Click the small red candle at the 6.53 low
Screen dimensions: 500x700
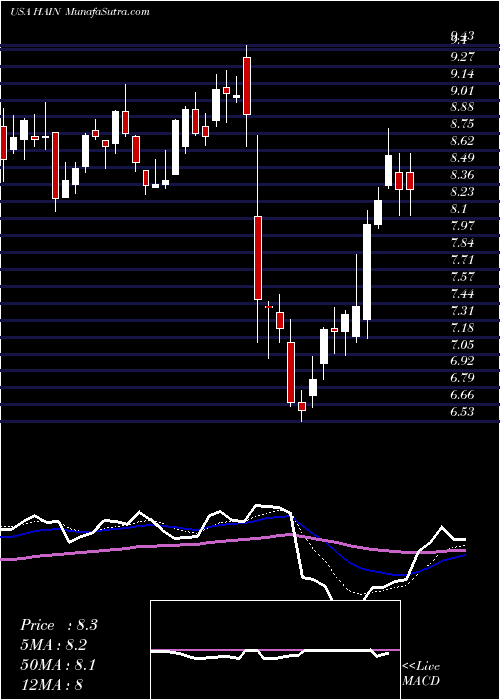click(x=302, y=406)
